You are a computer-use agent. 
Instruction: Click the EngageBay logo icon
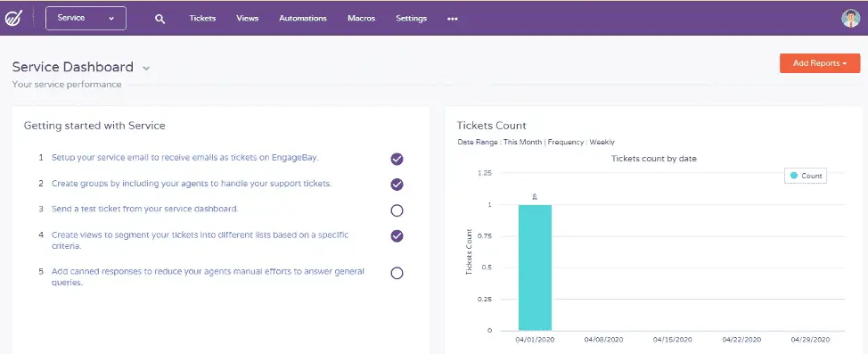(12, 19)
